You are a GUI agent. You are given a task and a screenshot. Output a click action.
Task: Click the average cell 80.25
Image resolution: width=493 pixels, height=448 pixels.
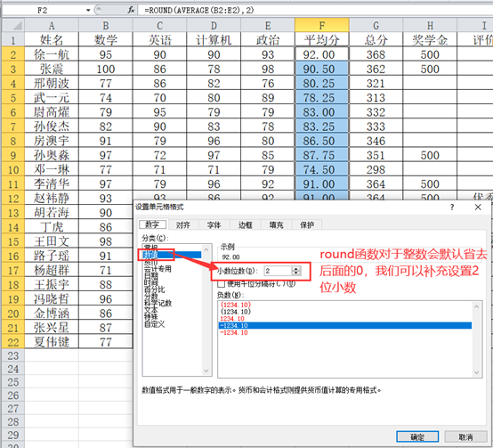[x=321, y=84]
